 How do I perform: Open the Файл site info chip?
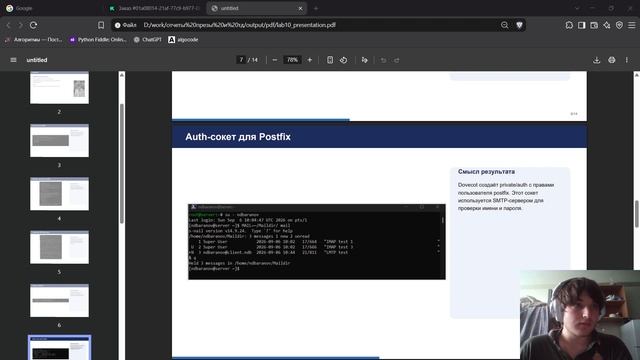point(126,25)
